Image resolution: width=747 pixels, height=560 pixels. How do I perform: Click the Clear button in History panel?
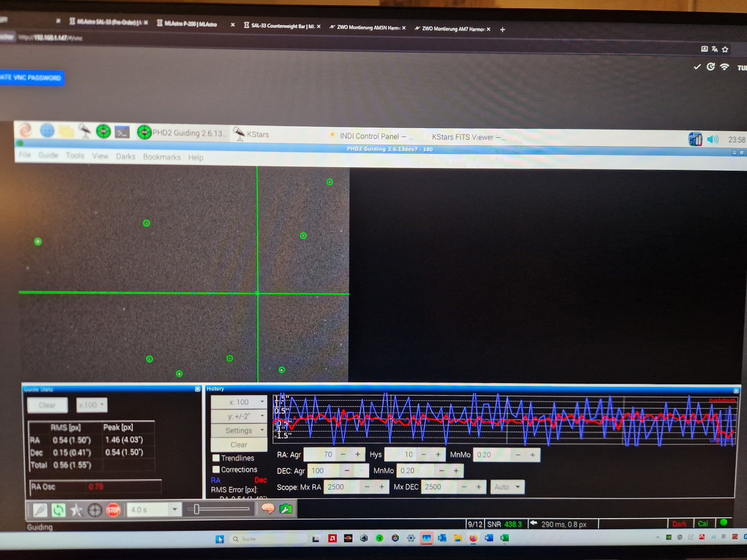tap(239, 444)
